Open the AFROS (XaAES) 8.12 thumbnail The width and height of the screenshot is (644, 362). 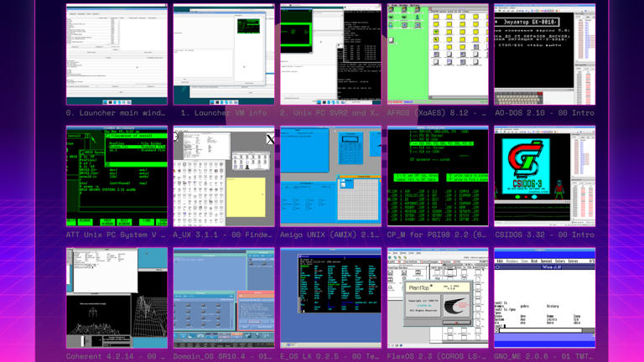click(438, 54)
